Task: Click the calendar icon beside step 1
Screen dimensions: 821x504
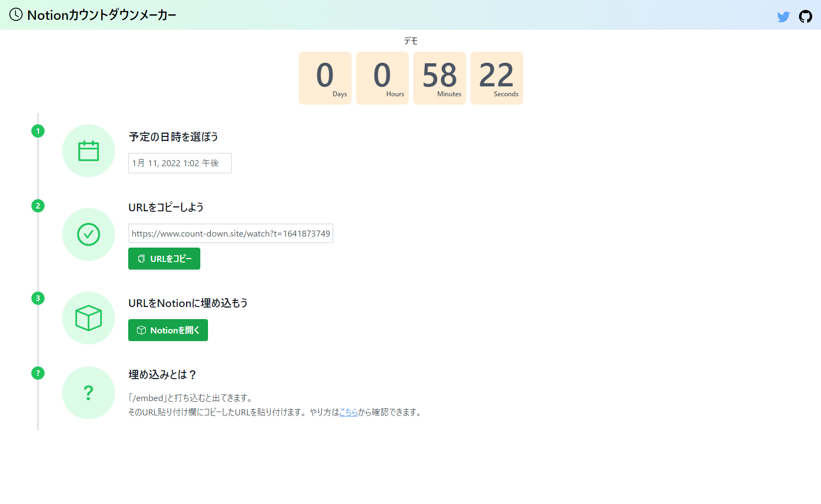Action: tap(88, 150)
